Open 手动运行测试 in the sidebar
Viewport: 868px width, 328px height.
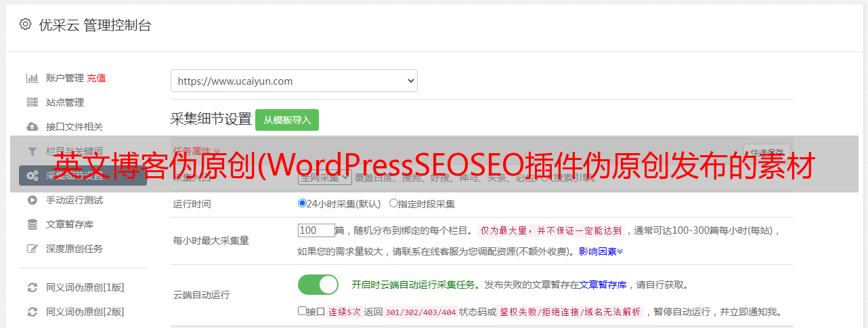[74, 200]
